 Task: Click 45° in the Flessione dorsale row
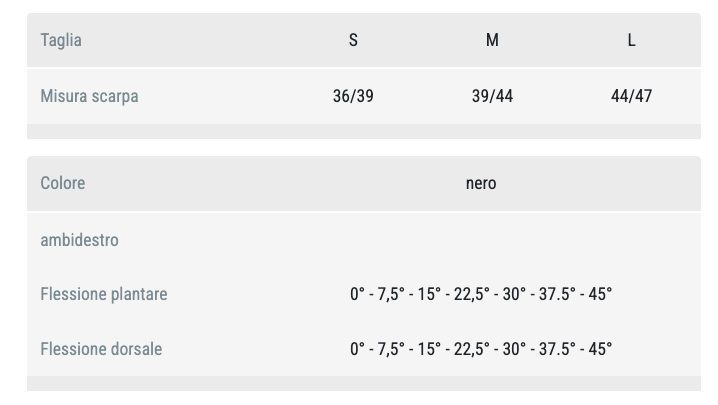(x=600, y=350)
